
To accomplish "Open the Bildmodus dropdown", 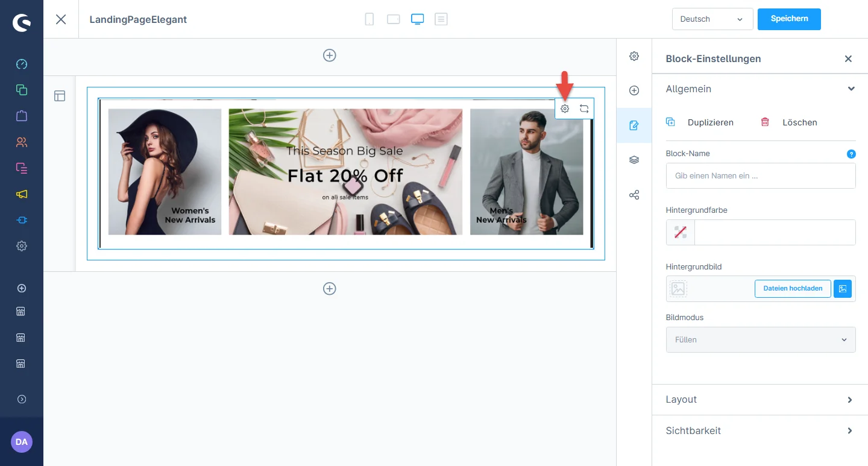I will click(x=760, y=340).
